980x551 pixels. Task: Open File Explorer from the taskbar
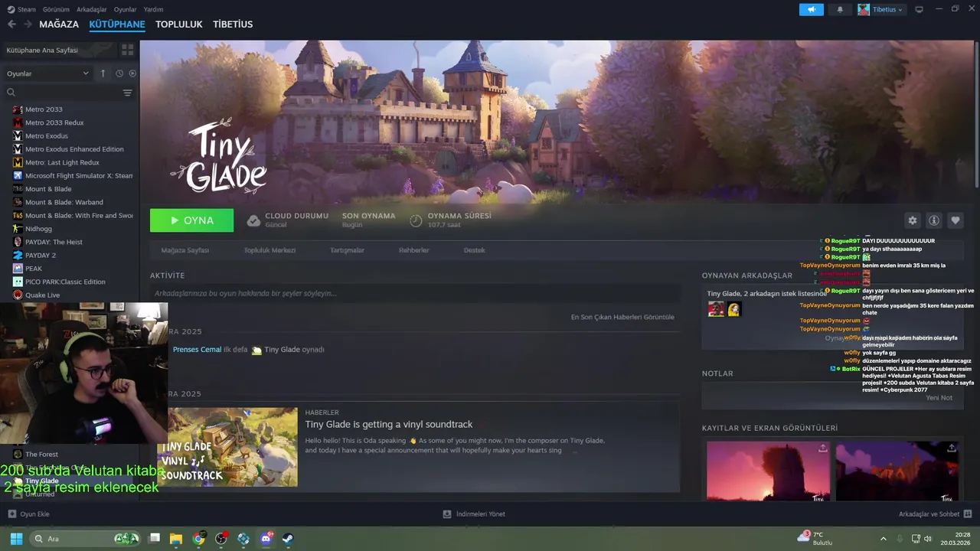pos(176,539)
